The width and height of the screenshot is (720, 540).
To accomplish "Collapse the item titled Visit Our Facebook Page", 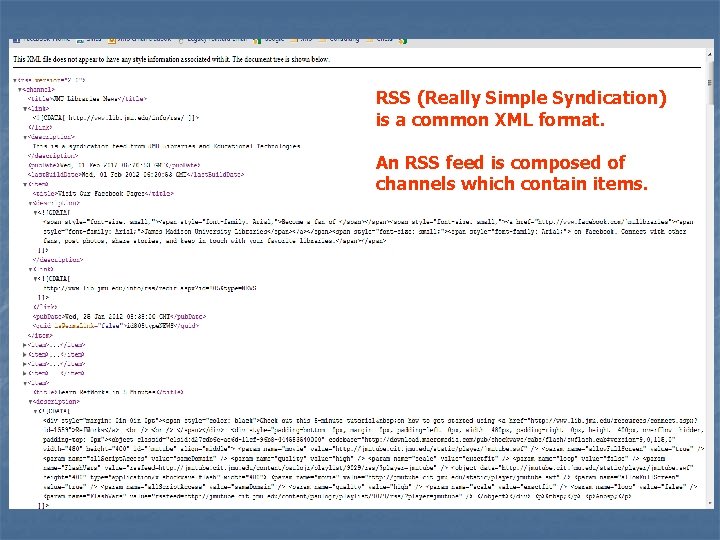I will tap(25, 184).
